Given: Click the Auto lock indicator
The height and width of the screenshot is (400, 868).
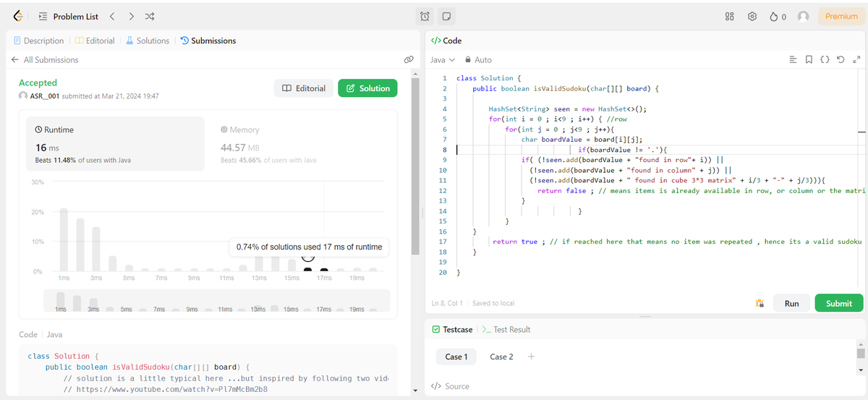Looking at the screenshot, I should 478,59.
